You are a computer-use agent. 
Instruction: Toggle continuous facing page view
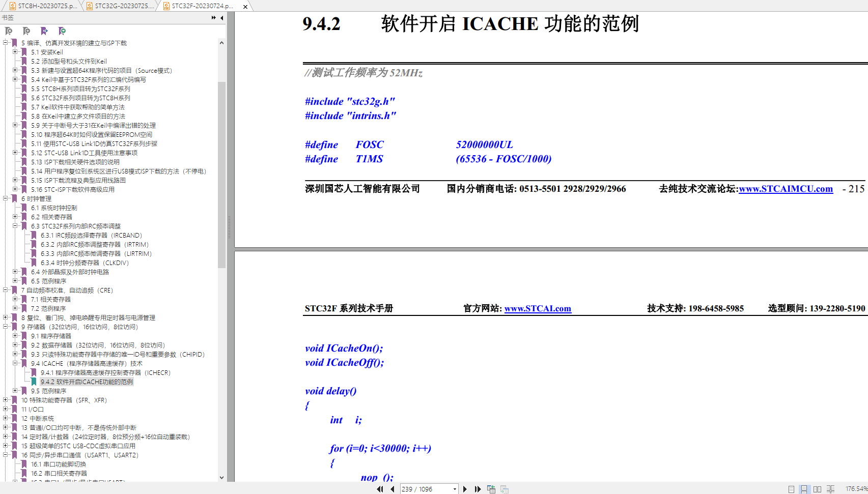pos(830,489)
